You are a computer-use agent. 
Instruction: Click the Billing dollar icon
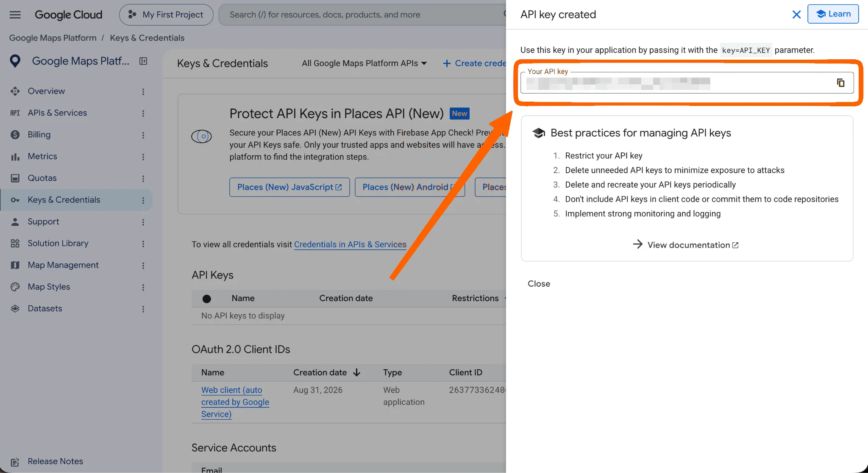point(15,135)
